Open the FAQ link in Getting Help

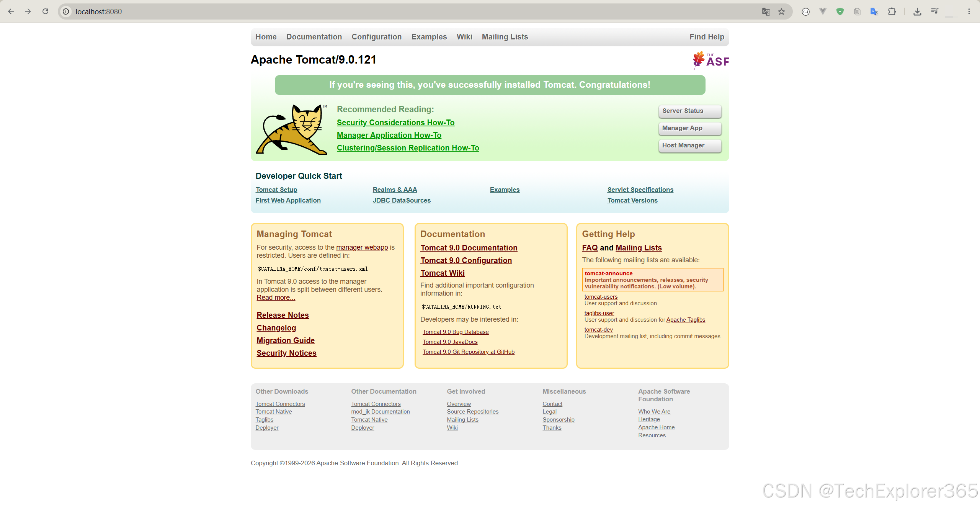pos(590,248)
